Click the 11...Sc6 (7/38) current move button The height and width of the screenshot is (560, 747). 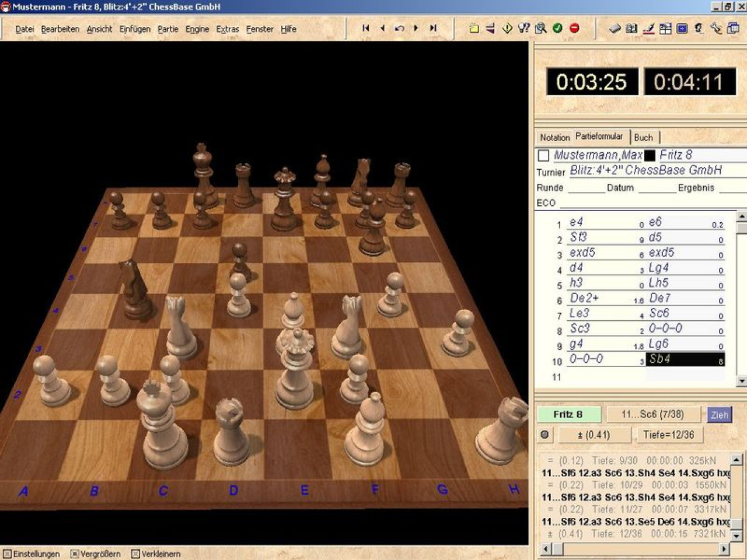click(652, 414)
